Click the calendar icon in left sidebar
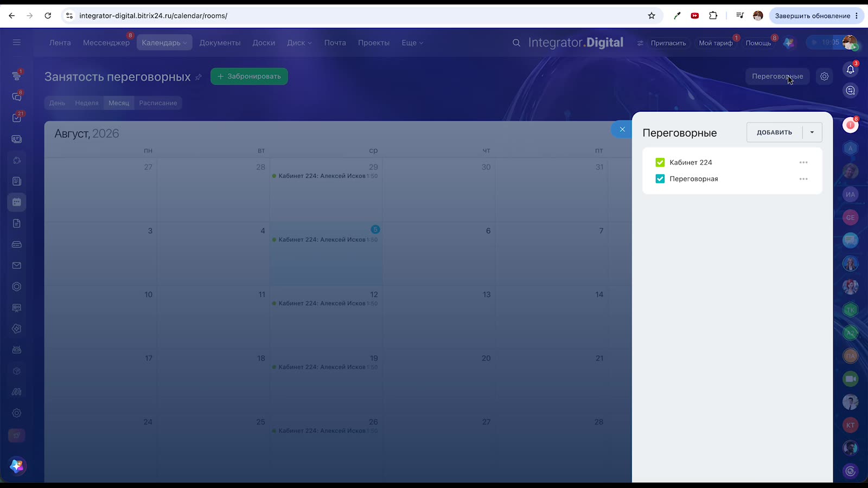 [x=17, y=202]
